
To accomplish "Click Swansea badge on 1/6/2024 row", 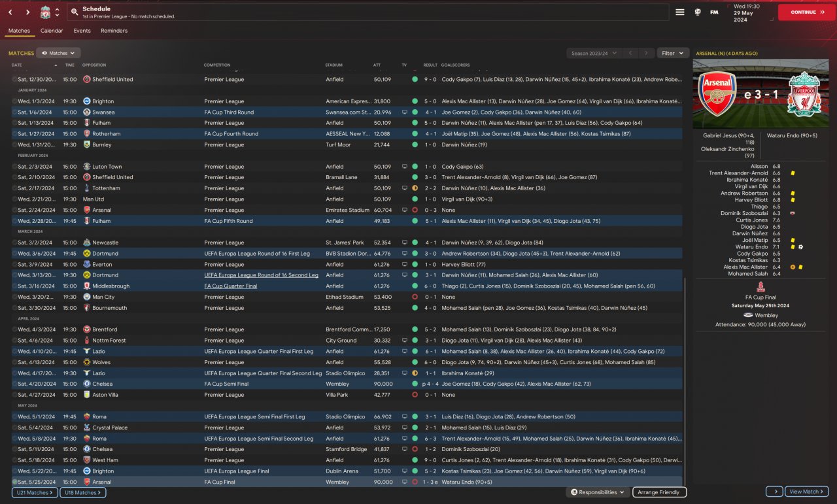I will (87, 112).
